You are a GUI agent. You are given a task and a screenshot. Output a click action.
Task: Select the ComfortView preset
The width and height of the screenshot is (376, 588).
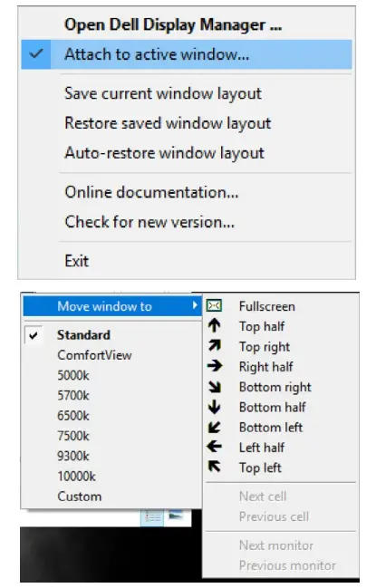(94, 355)
